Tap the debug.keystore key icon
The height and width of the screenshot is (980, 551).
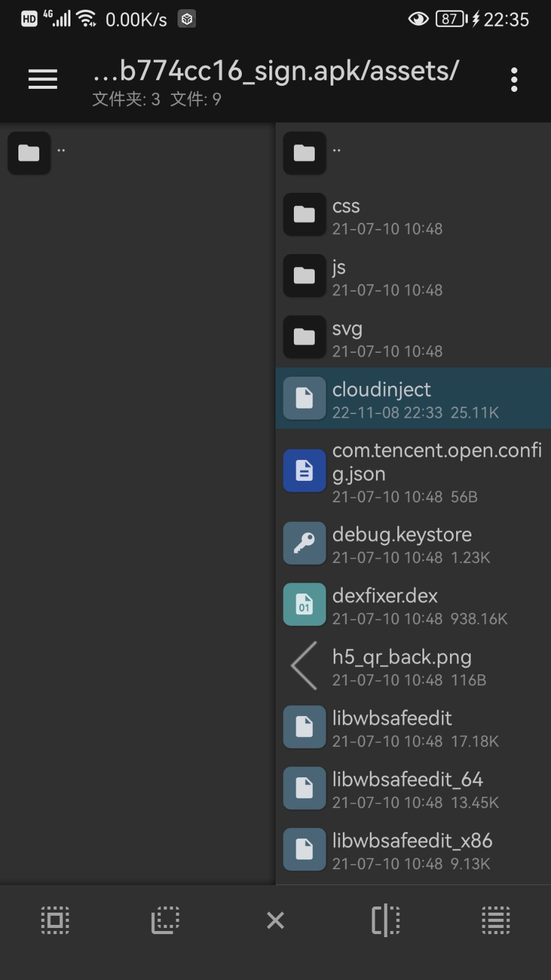point(304,543)
